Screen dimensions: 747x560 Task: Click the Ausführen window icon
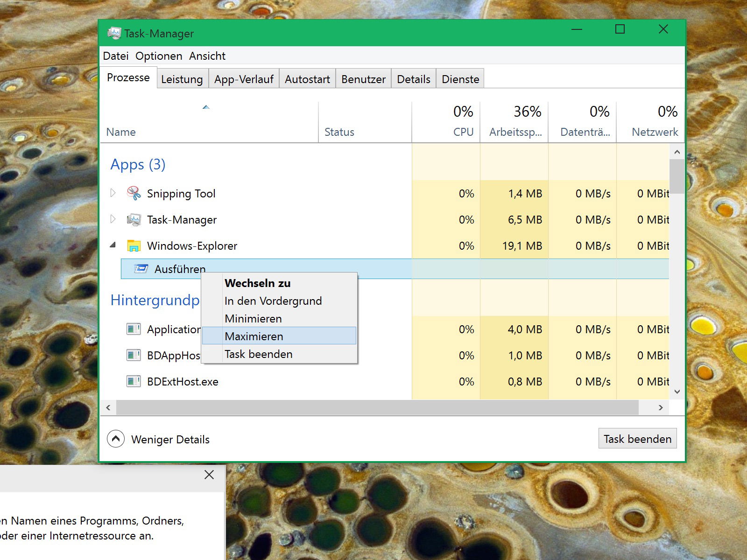coord(141,269)
